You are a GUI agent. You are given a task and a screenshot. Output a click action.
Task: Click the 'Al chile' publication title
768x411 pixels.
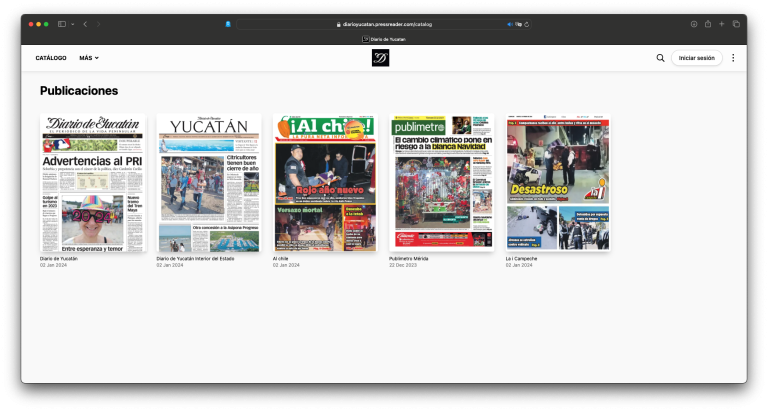coord(281,259)
